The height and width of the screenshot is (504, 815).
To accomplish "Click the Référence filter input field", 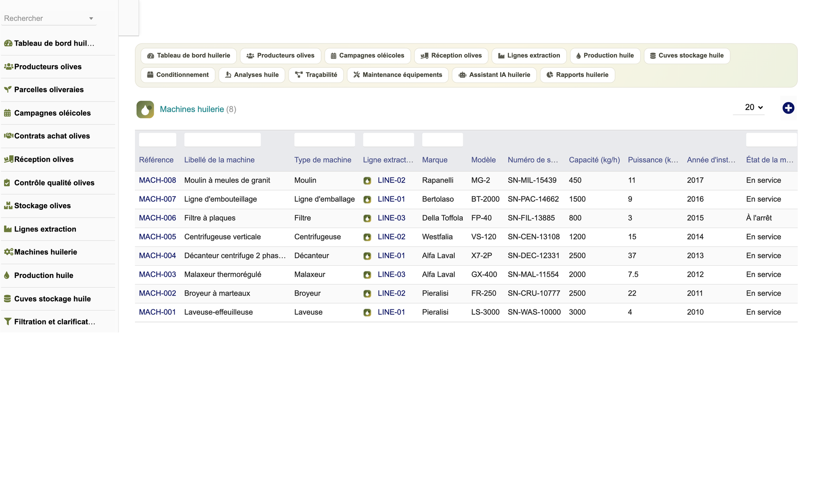I will coord(157,140).
